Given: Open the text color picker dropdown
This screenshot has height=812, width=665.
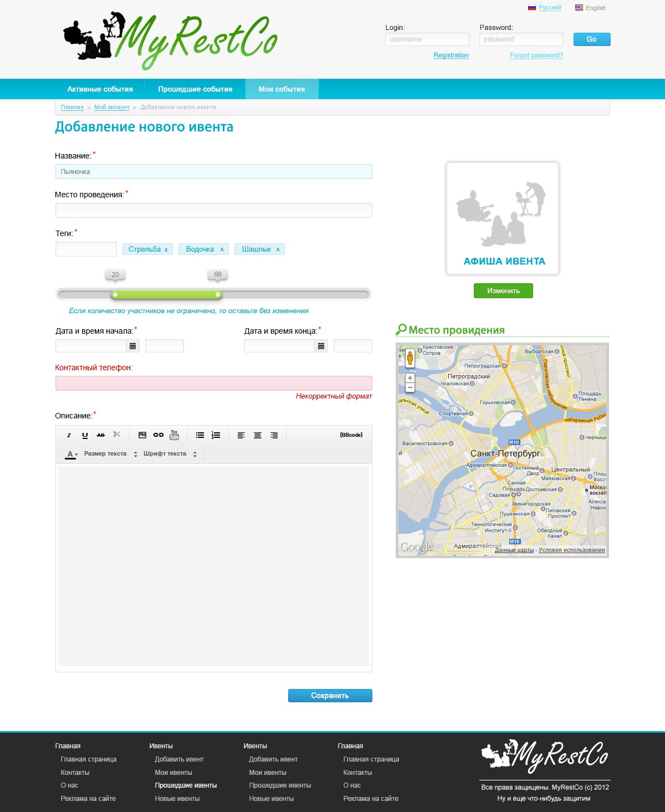Looking at the screenshot, I should 71,454.
